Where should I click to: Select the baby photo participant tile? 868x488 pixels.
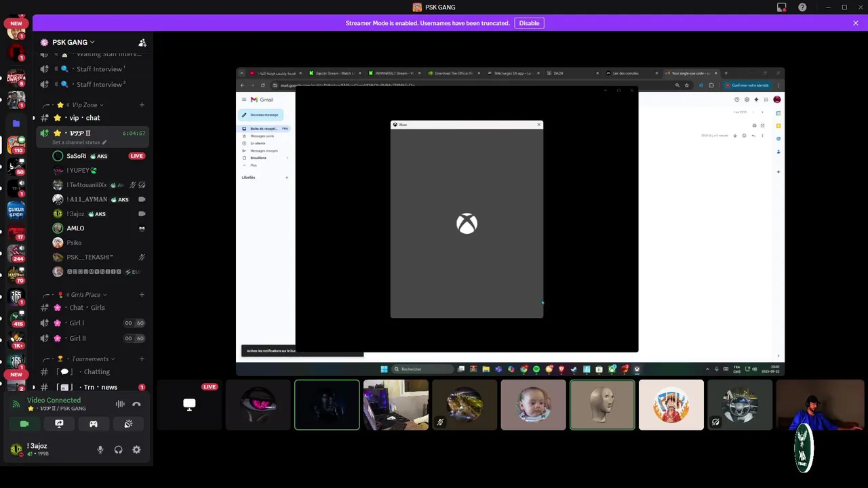point(533,405)
